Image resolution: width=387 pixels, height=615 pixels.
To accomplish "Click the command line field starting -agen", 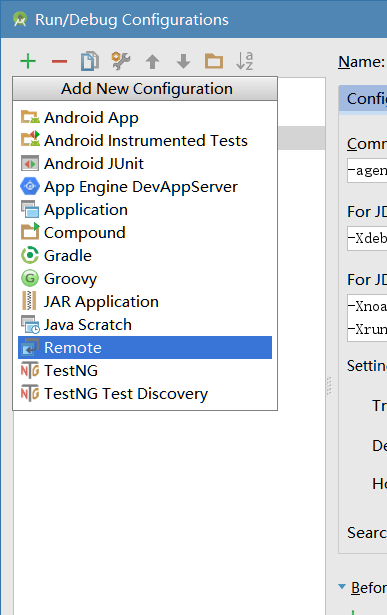I will tap(367, 171).
